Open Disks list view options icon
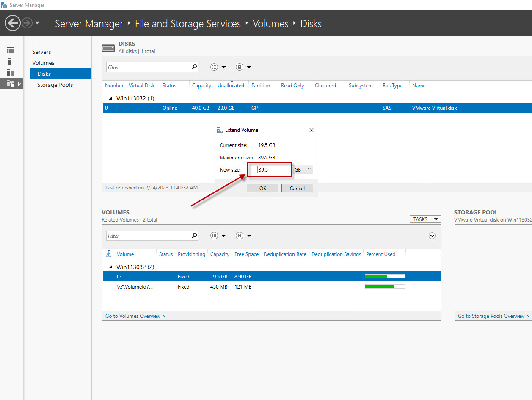Screen dimensions: 532x400 (214, 67)
